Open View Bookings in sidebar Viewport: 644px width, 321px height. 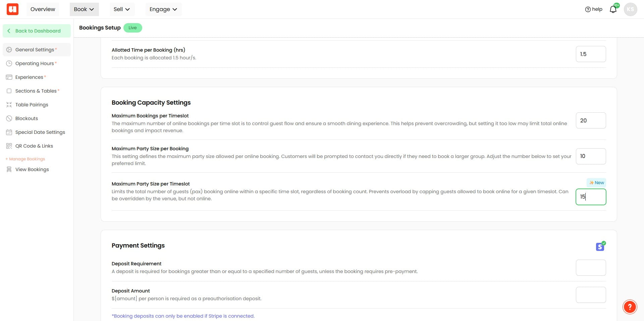pyautogui.click(x=37, y=169)
